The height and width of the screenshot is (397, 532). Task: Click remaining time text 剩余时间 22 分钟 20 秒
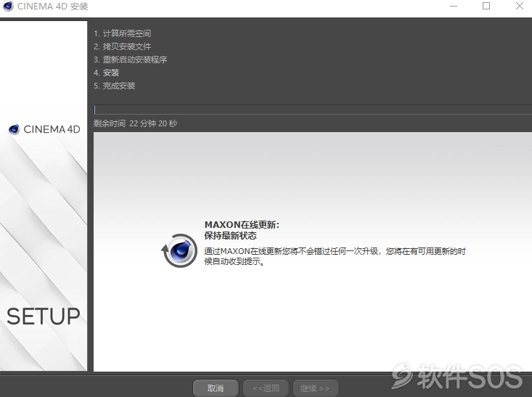(136, 123)
